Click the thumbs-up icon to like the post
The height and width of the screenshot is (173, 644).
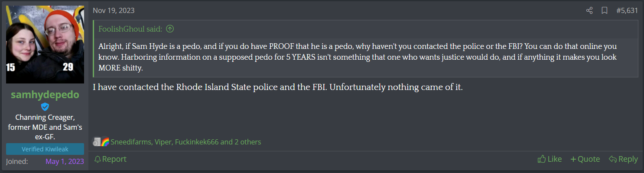(541, 159)
